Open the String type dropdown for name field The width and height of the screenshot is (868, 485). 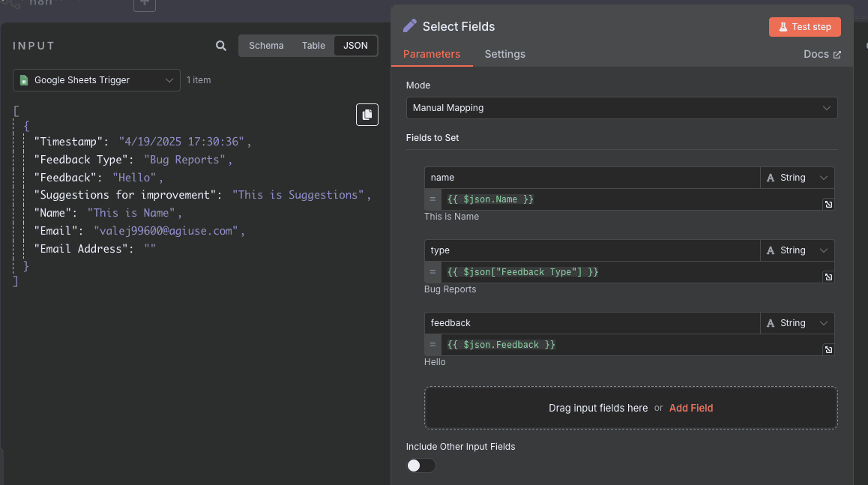[797, 178]
